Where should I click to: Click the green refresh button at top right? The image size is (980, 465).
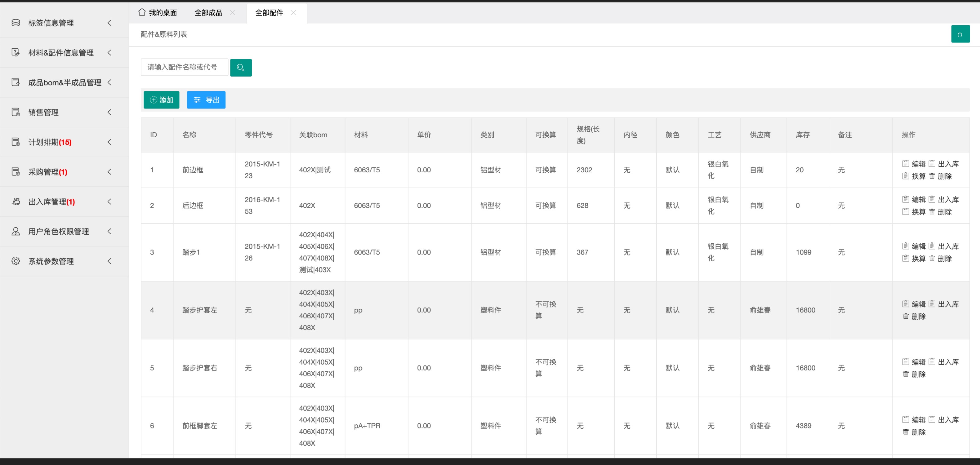pyautogui.click(x=960, y=34)
